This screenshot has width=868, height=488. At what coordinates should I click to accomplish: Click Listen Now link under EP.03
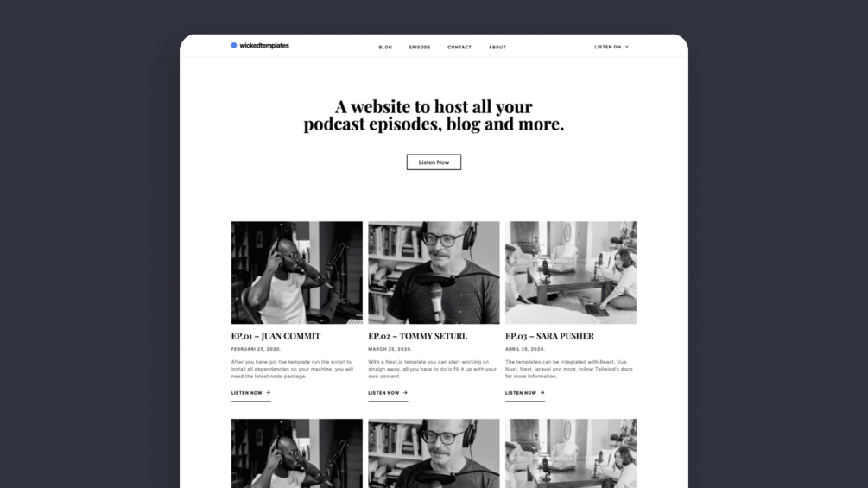[520, 393]
